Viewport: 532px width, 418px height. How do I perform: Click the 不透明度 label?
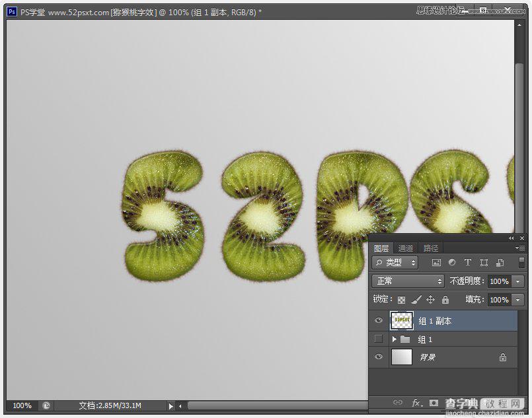point(467,281)
